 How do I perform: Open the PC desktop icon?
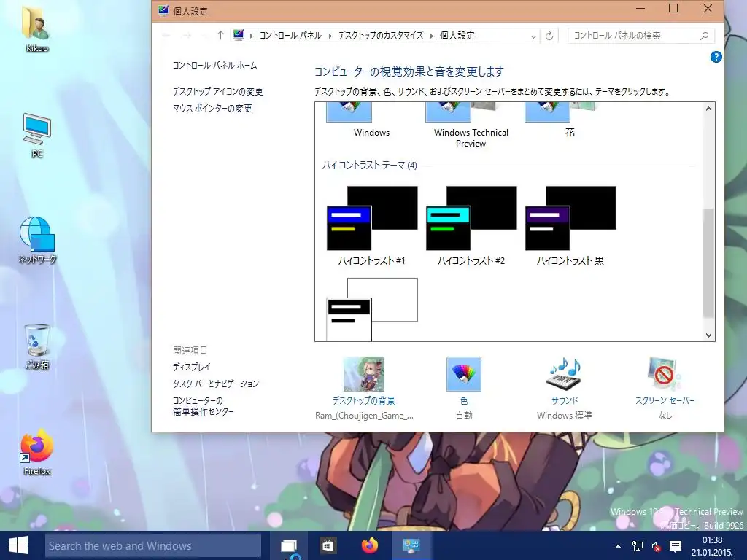[36, 136]
